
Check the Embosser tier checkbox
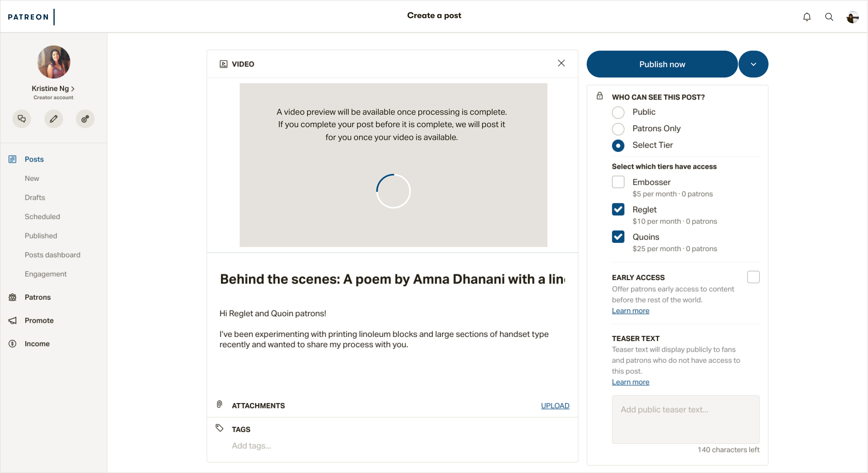(618, 182)
